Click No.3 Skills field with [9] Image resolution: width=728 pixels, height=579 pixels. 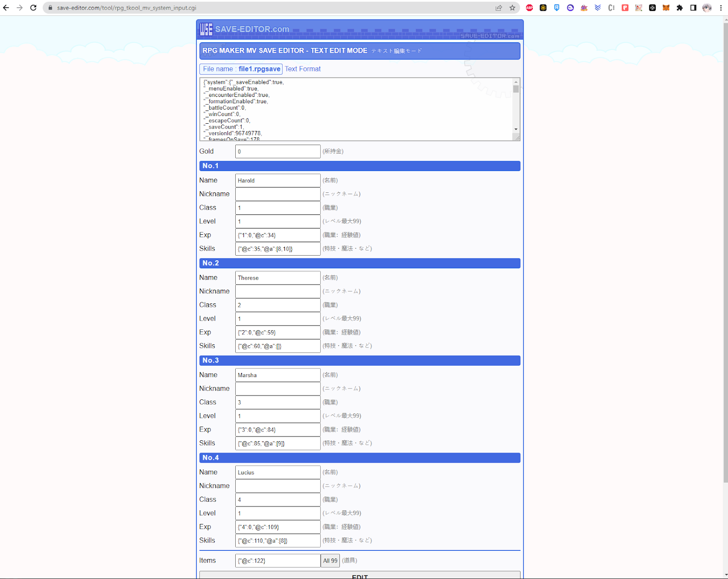278,443
